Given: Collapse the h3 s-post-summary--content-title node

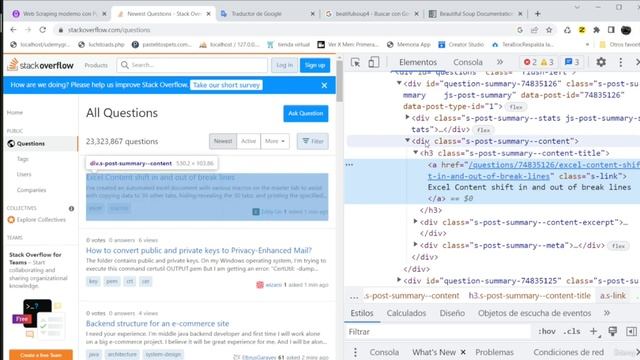Looking at the screenshot, I should click(416, 153).
